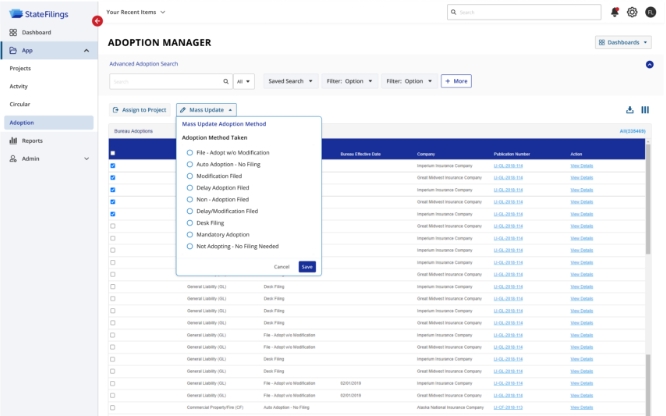Select Non - Adoption Filed radio
The height and width of the screenshot is (416, 666).
[190, 199]
